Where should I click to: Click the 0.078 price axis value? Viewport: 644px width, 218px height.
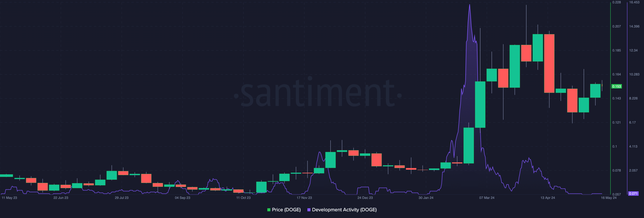(617, 170)
